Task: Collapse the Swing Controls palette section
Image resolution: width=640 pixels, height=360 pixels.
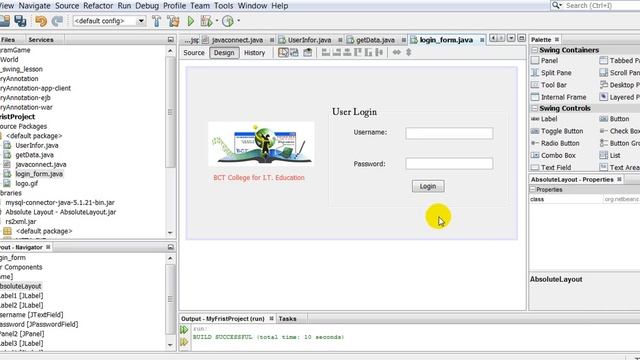Action: [x=534, y=108]
